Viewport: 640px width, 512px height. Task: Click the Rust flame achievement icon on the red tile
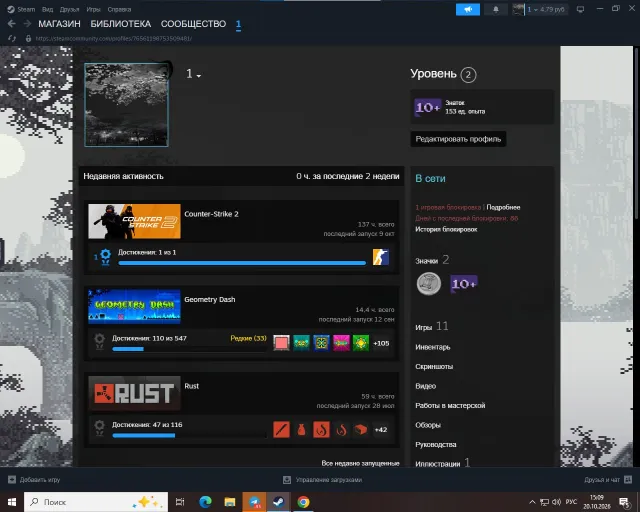321,430
